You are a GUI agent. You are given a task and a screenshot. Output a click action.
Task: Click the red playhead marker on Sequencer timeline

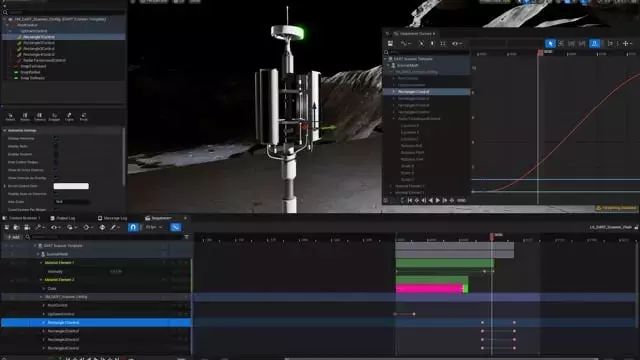click(492, 236)
